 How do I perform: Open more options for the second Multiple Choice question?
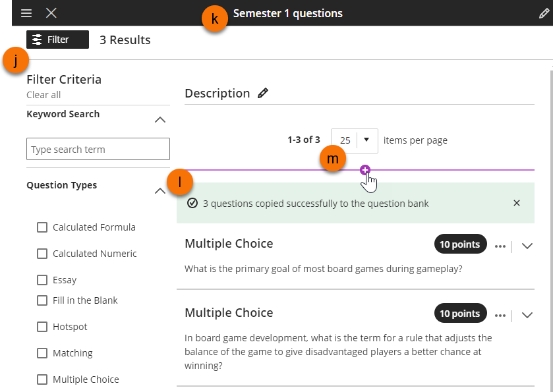click(500, 315)
